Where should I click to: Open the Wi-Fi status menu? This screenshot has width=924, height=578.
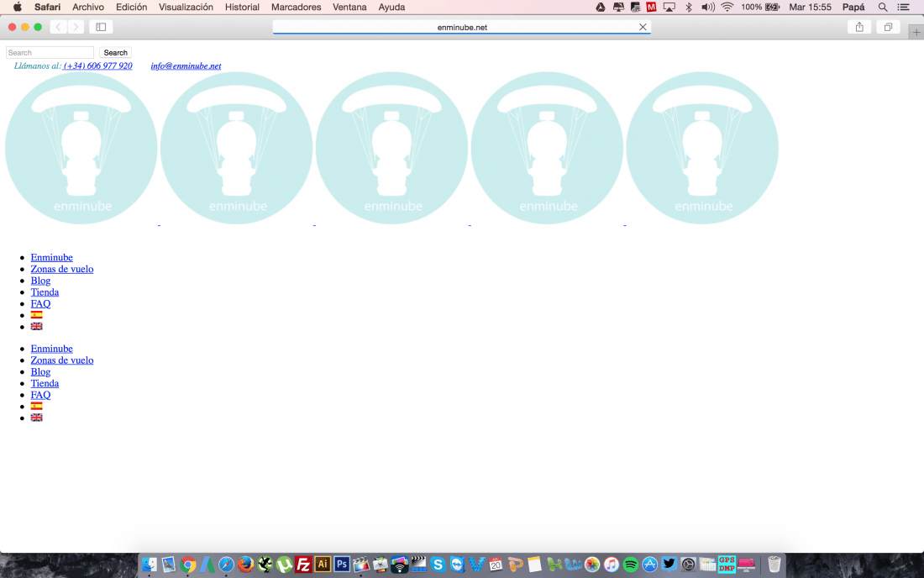click(727, 7)
